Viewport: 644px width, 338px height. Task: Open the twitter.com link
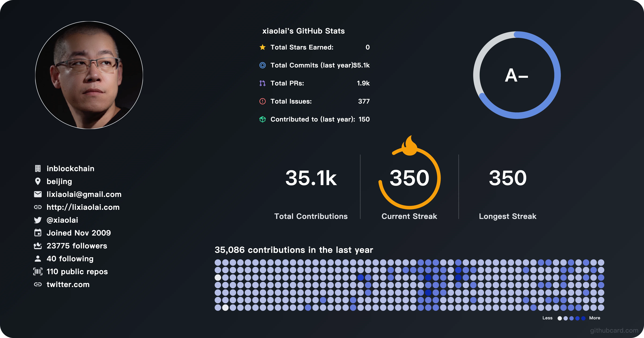(68, 284)
